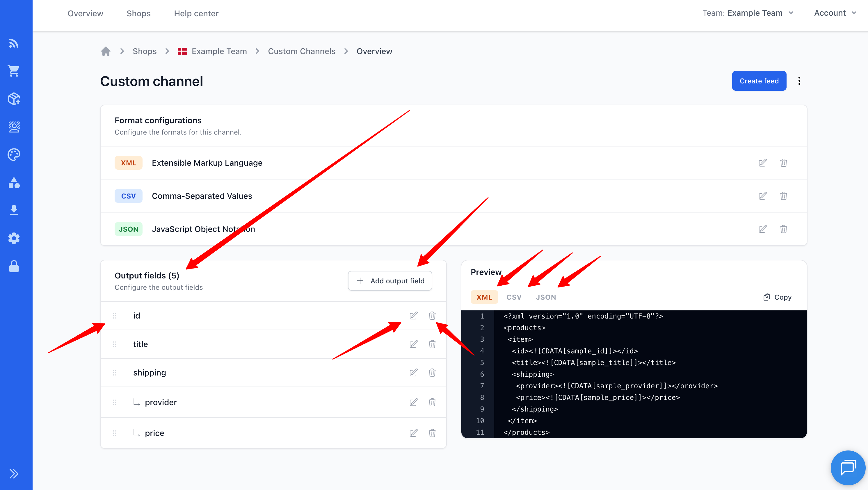Delete the title output field
The height and width of the screenshot is (490, 868).
tap(432, 344)
